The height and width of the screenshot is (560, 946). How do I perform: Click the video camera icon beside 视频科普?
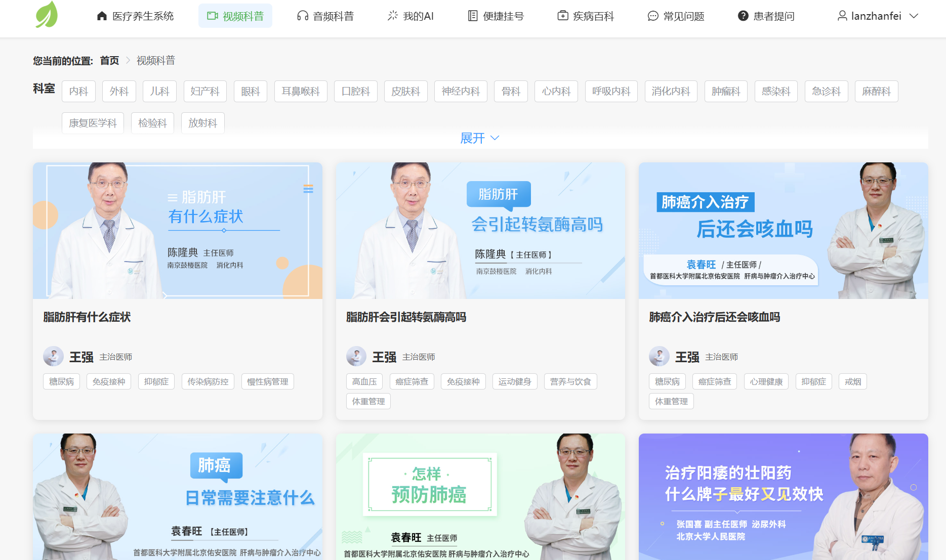click(x=212, y=16)
